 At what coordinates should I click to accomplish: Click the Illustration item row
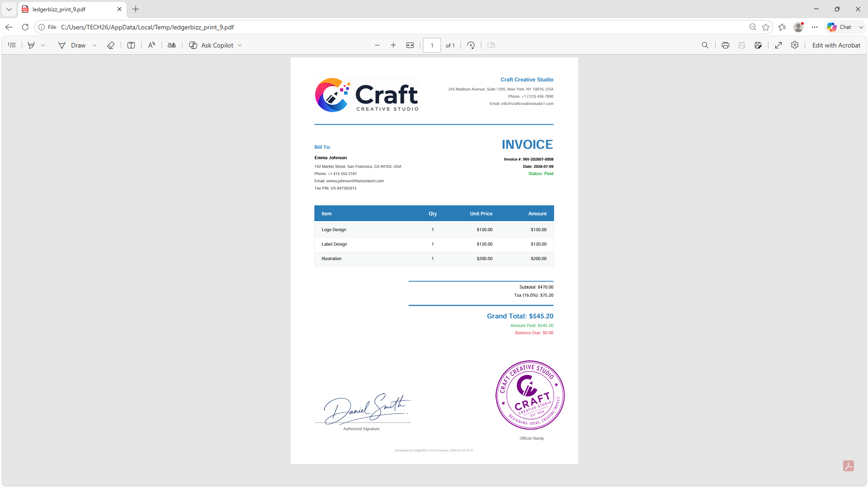434,259
